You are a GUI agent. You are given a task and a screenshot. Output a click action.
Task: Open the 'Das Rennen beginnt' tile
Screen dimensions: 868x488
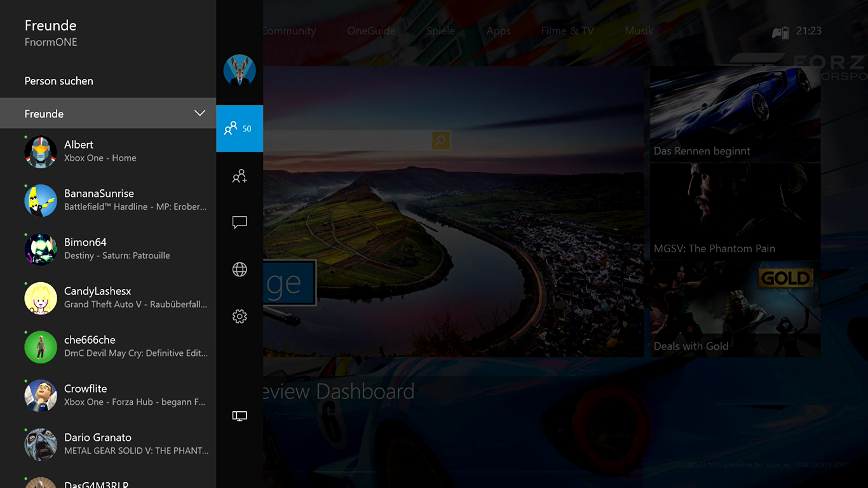(x=735, y=114)
